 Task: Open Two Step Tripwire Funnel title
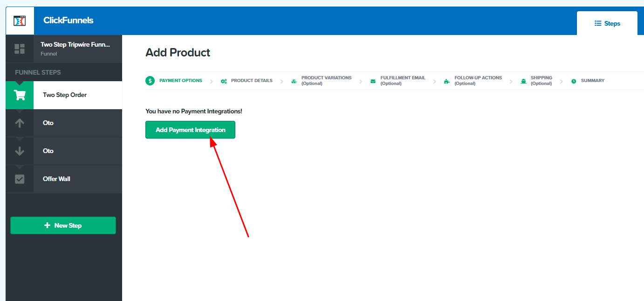click(75, 45)
